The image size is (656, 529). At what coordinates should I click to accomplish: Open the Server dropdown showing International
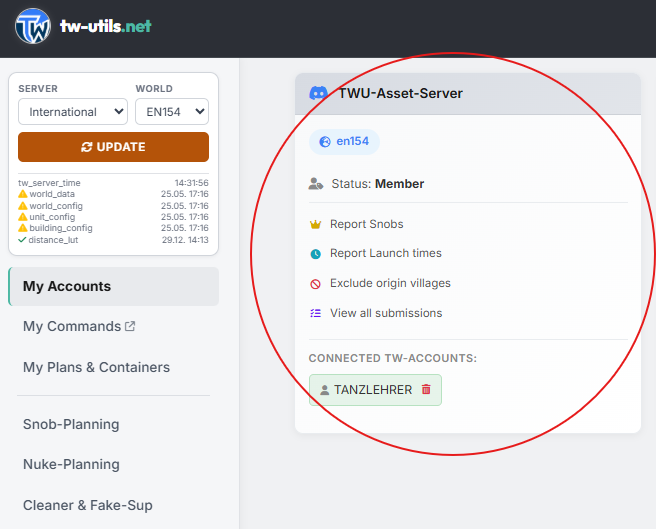coord(73,112)
